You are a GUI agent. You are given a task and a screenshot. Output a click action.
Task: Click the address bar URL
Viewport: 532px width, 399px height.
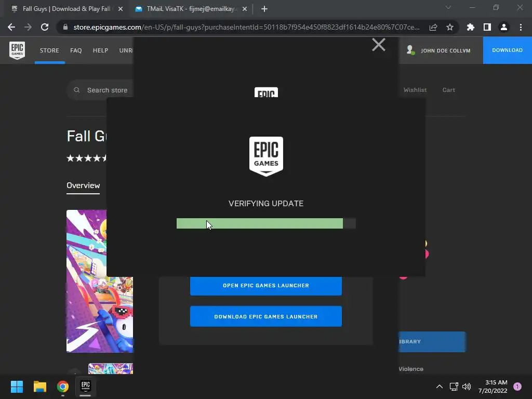(x=246, y=27)
